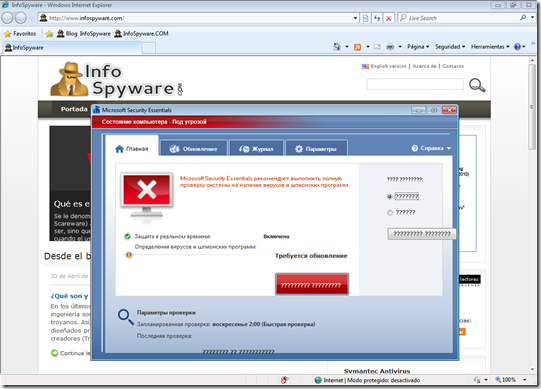Click the Требуется обновление status text
The image size is (541, 389).
click(311, 256)
